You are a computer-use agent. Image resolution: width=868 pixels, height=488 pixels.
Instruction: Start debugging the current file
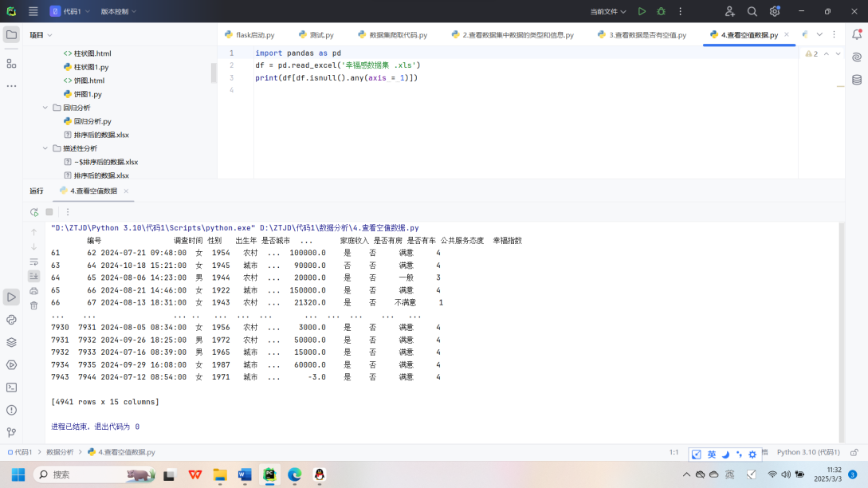tap(661, 11)
